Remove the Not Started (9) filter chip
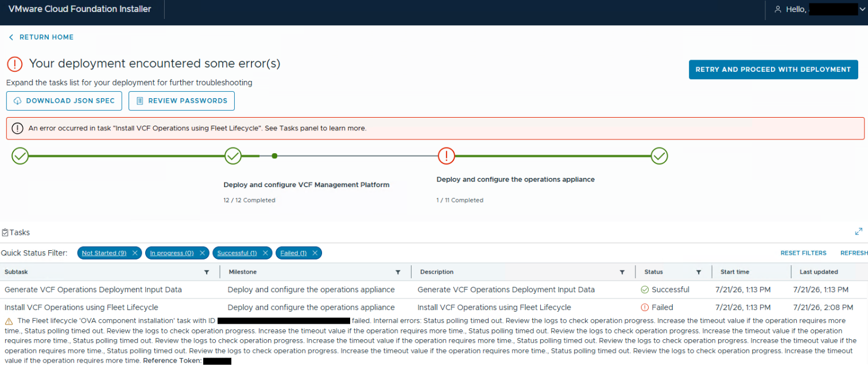This screenshot has width=868, height=365. point(134,253)
